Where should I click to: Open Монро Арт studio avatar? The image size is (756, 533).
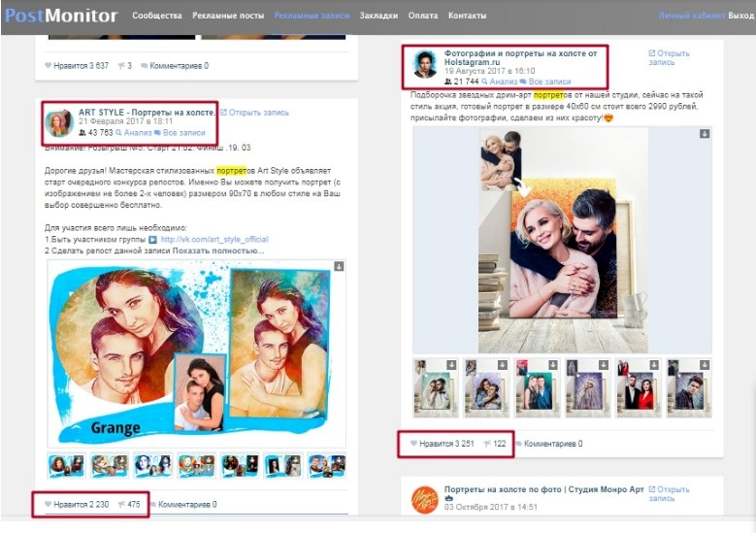click(x=425, y=500)
